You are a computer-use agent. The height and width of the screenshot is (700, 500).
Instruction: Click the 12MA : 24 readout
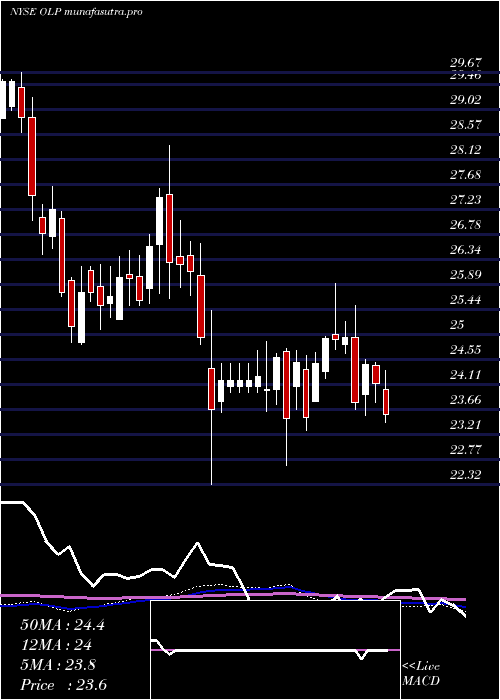56,645
